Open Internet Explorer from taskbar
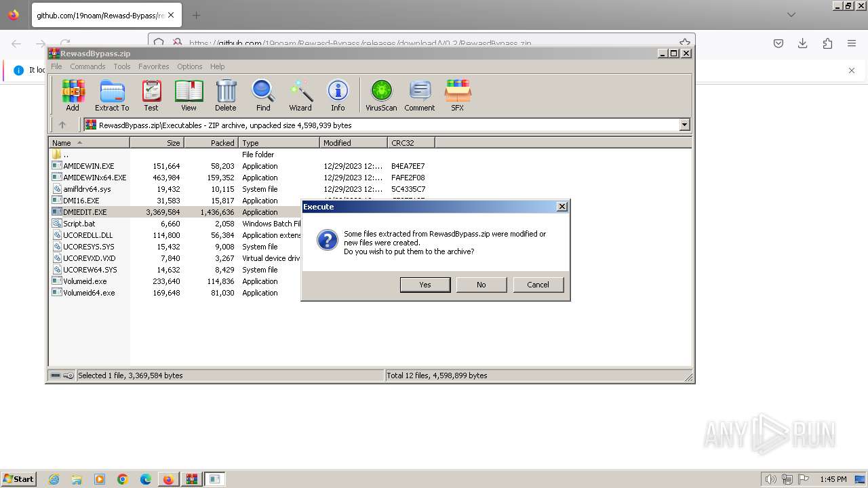Image resolution: width=868 pixels, height=488 pixels. click(x=54, y=479)
